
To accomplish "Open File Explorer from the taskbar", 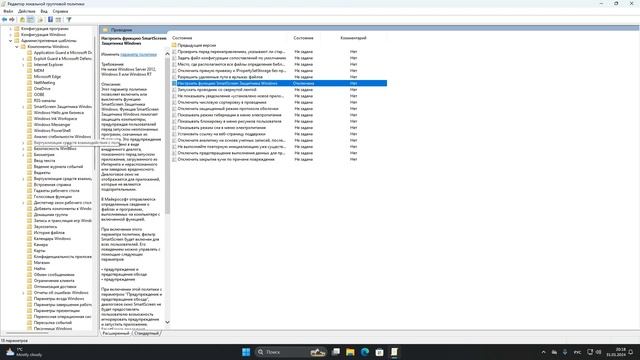I will point(350,352).
